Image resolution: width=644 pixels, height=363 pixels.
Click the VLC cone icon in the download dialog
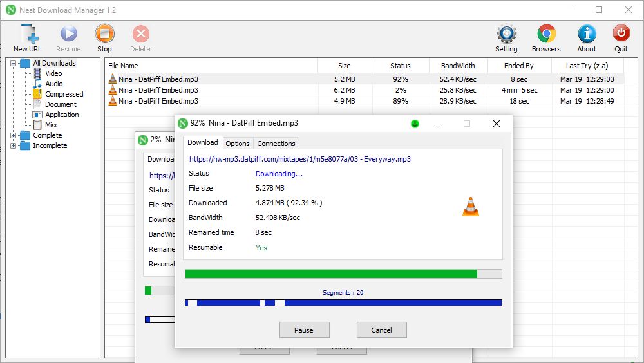point(471,207)
